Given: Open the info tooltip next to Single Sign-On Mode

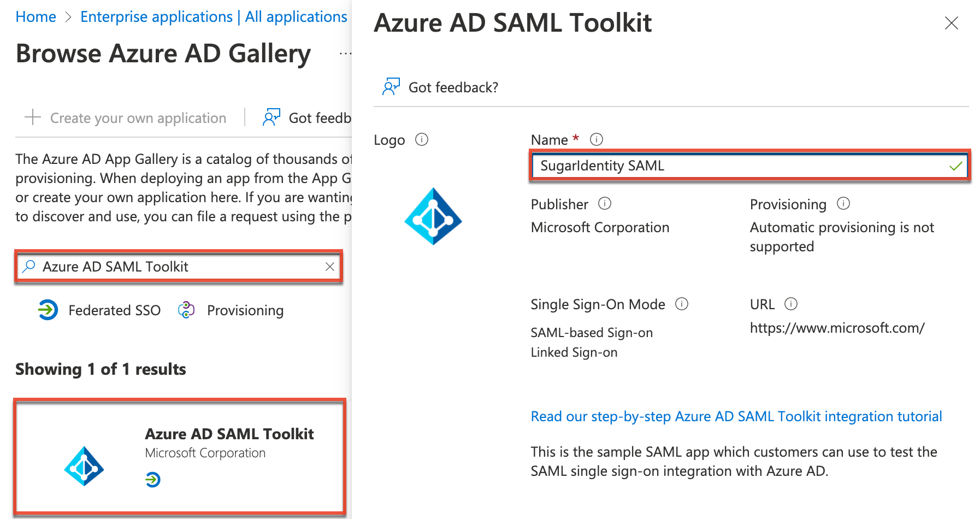Looking at the screenshot, I should coord(682,304).
